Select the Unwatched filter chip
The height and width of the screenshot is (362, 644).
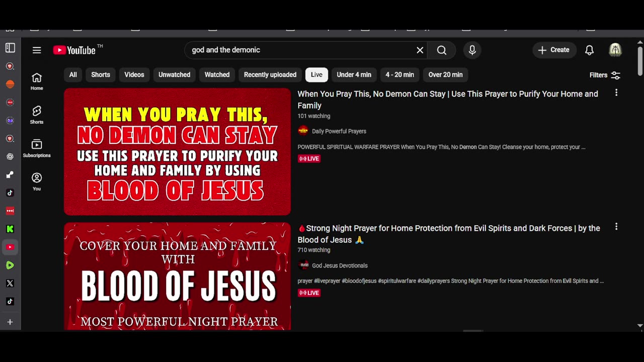175,74
